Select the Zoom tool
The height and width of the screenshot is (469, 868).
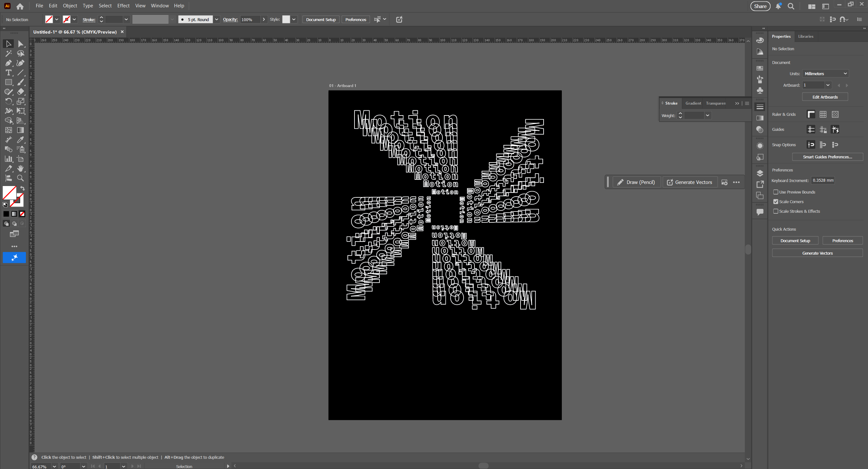click(20, 178)
